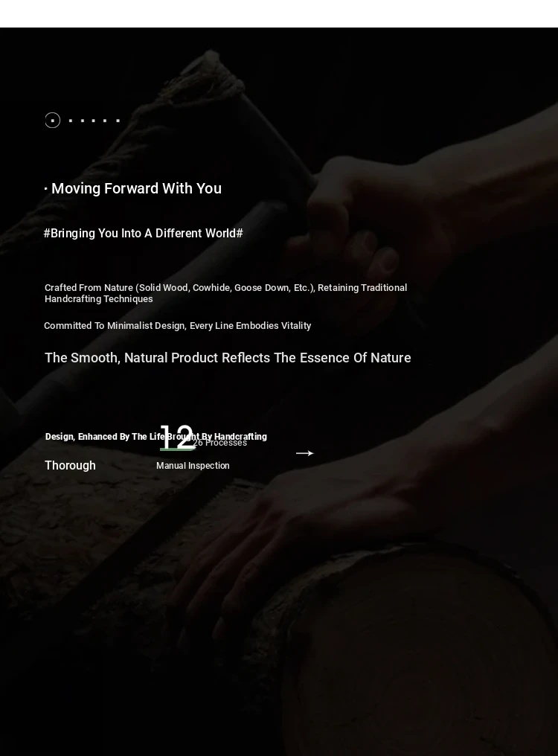Click '#Bringing You Into A Different World#' text
The height and width of the screenshot is (756, 558).
[144, 234]
